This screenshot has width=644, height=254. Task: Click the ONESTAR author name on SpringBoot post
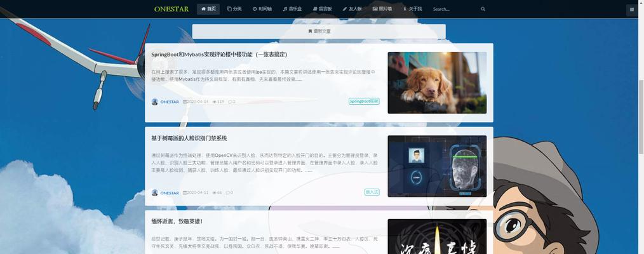[x=170, y=102]
